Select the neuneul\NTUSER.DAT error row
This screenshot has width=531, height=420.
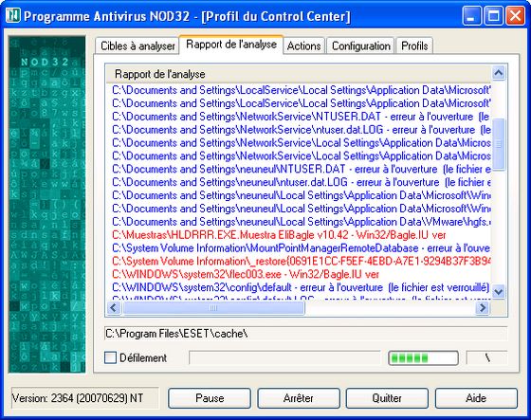click(x=301, y=169)
